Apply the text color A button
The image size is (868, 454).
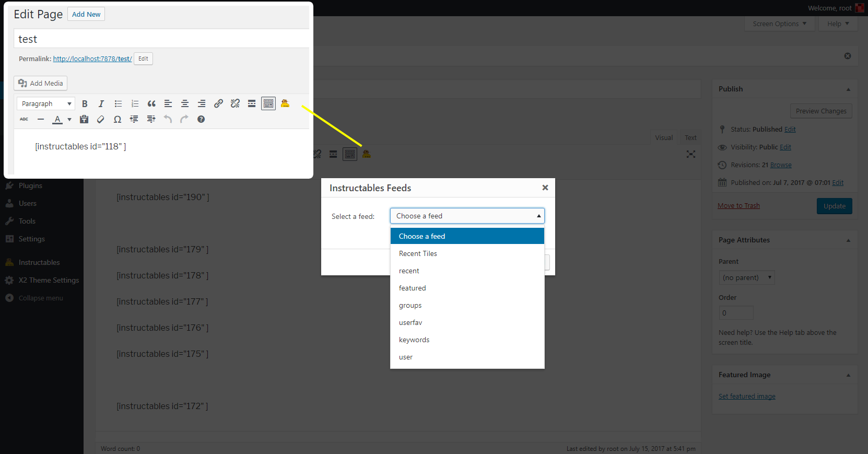pos(57,119)
